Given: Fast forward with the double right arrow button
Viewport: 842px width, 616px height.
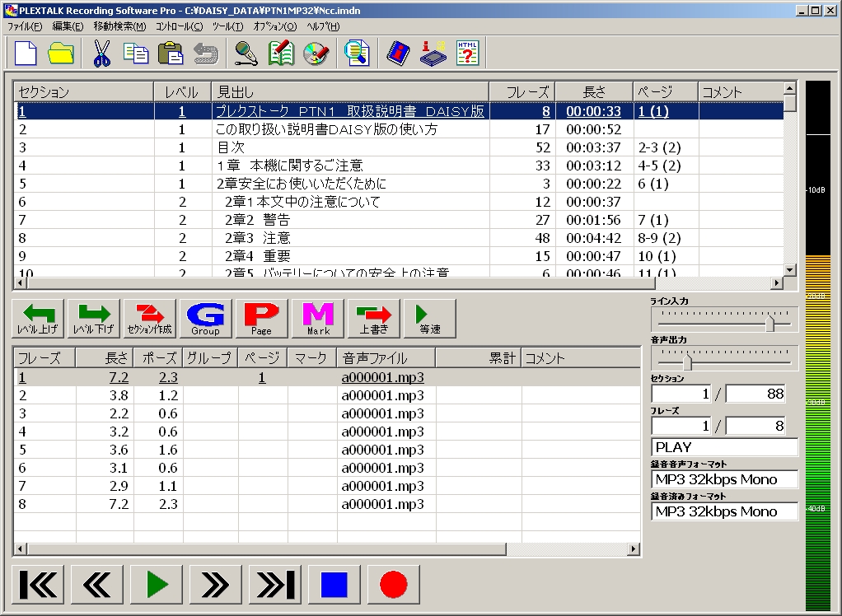Looking at the screenshot, I should pos(215,585).
